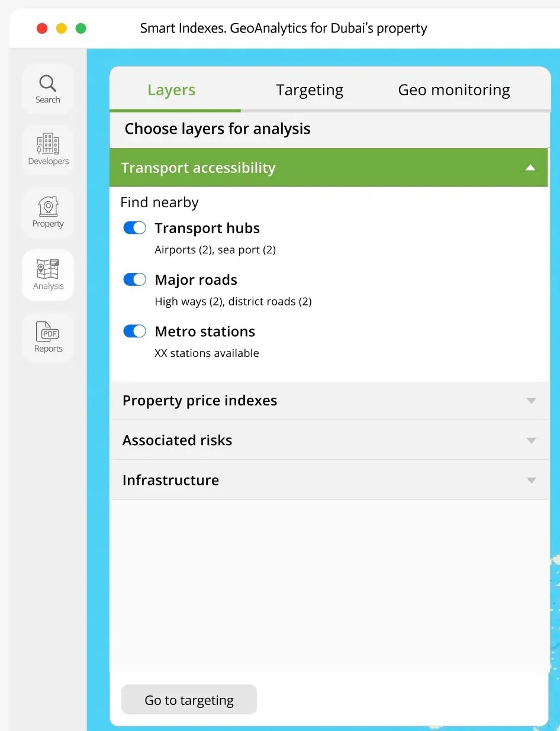Image resolution: width=560 pixels, height=731 pixels.
Task: Collapse the Transport accessibility section
Action: point(329,168)
